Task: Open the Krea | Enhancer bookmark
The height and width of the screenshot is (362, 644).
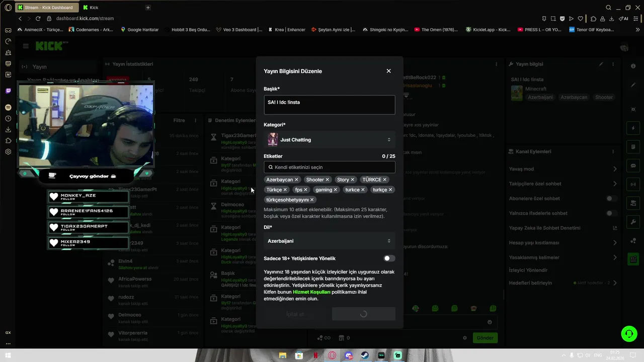Action: [287, 30]
